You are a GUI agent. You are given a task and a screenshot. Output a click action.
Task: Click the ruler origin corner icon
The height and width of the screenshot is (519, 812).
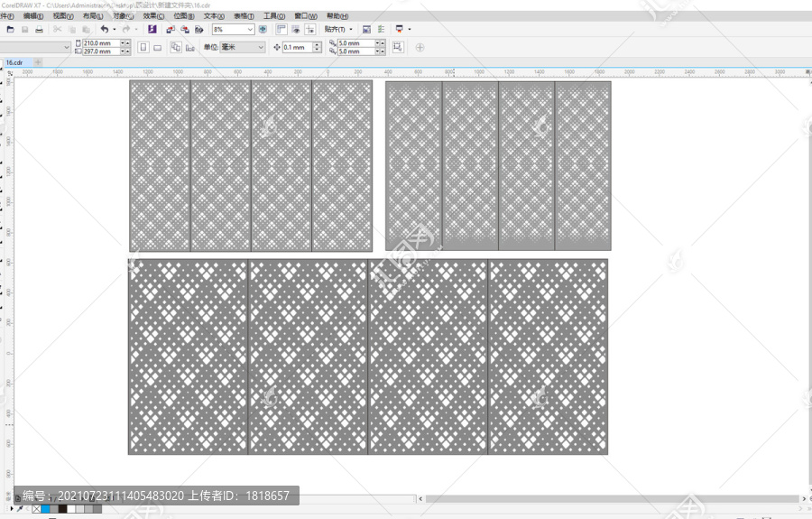(10, 73)
